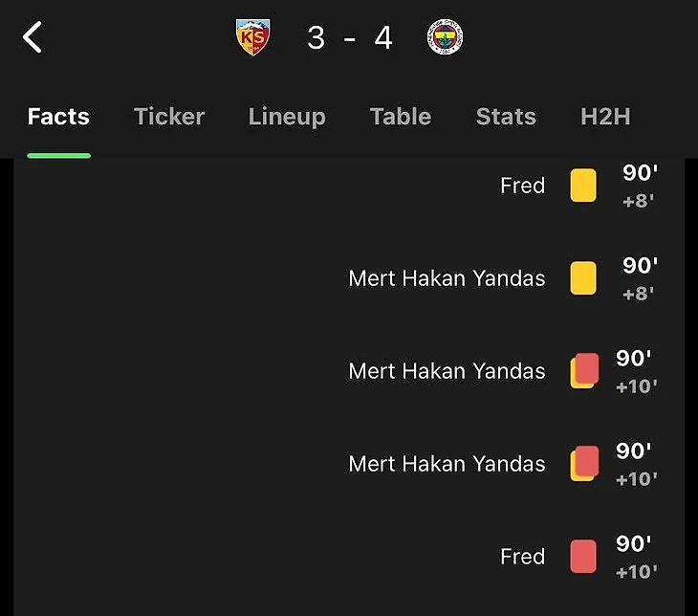The height and width of the screenshot is (616, 698).
Task: Tap the back arrow icon
Action: click(x=33, y=38)
